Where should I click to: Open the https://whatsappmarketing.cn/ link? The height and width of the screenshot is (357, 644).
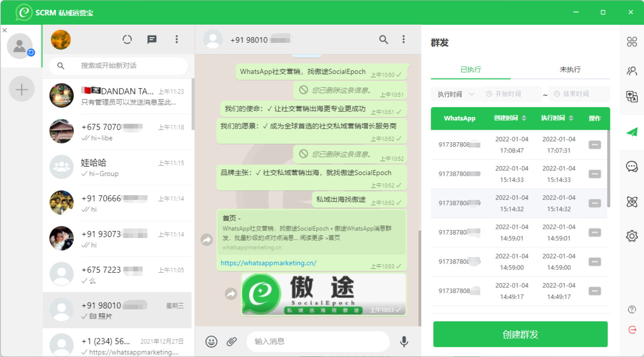(x=268, y=263)
